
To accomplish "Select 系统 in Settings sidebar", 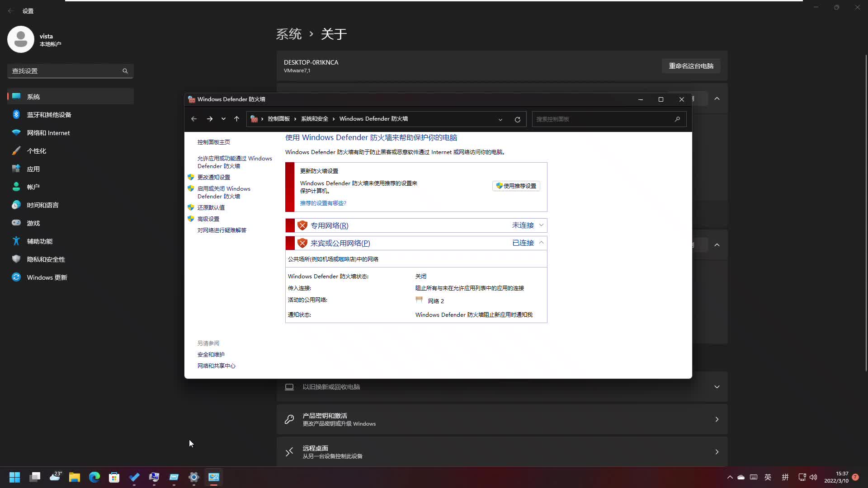I will [x=71, y=97].
